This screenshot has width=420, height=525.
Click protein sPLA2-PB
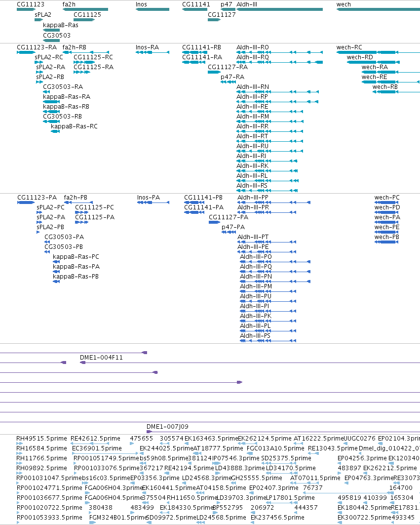38,232
